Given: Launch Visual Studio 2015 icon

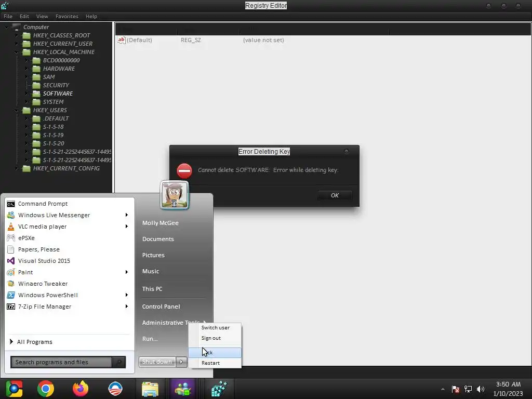Looking at the screenshot, I should (x=11, y=261).
